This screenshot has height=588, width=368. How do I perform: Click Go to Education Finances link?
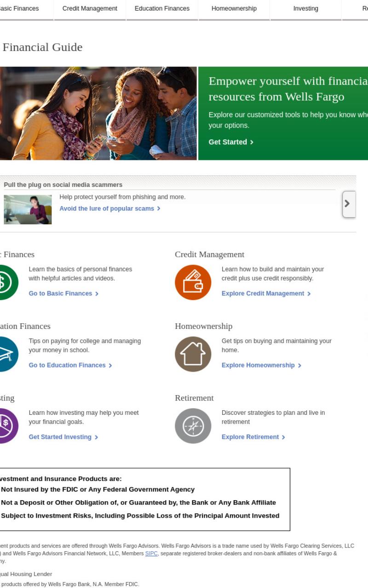pyautogui.click(x=70, y=365)
